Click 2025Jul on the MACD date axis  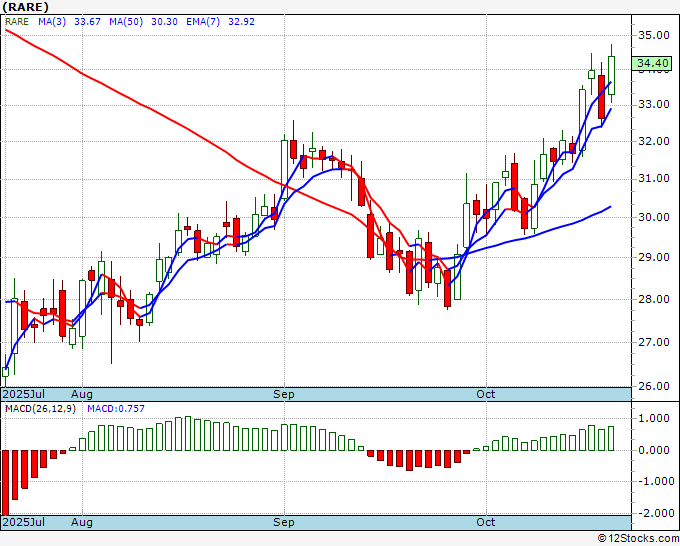(x=23, y=522)
